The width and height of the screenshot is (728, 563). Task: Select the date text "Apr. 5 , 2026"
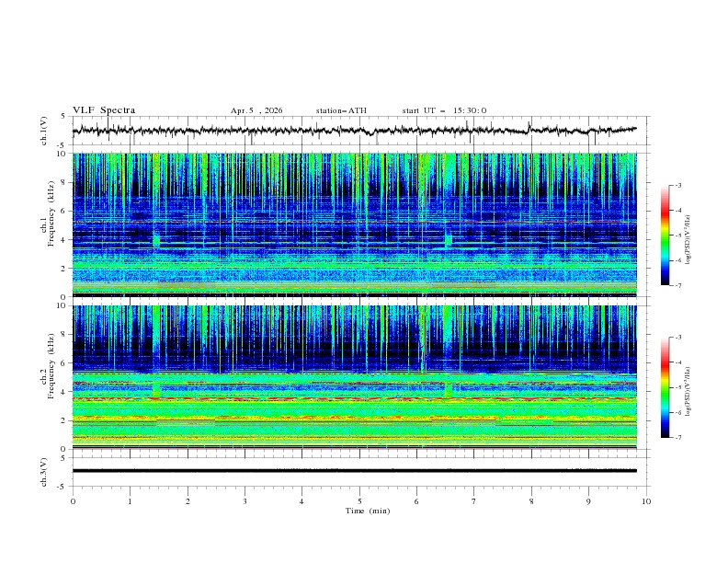point(256,110)
